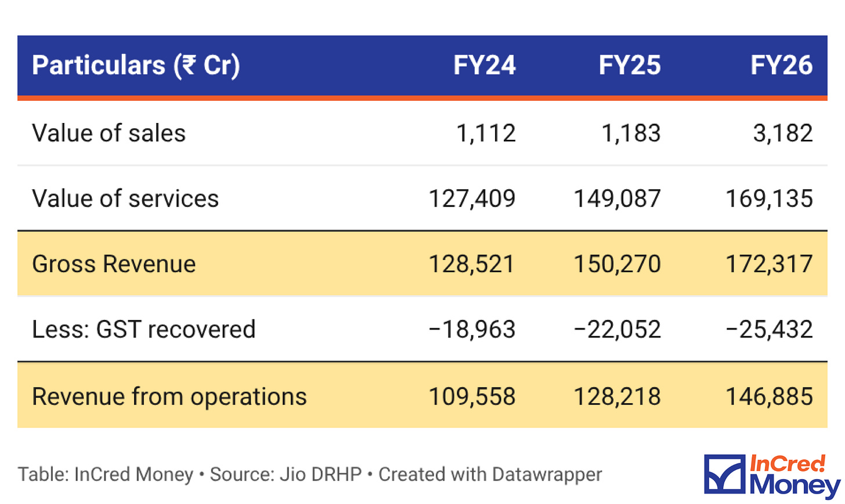Select FY24 GST recovered value −18,963
The height and width of the screenshot is (504, 845).
(x=472, y=329)
